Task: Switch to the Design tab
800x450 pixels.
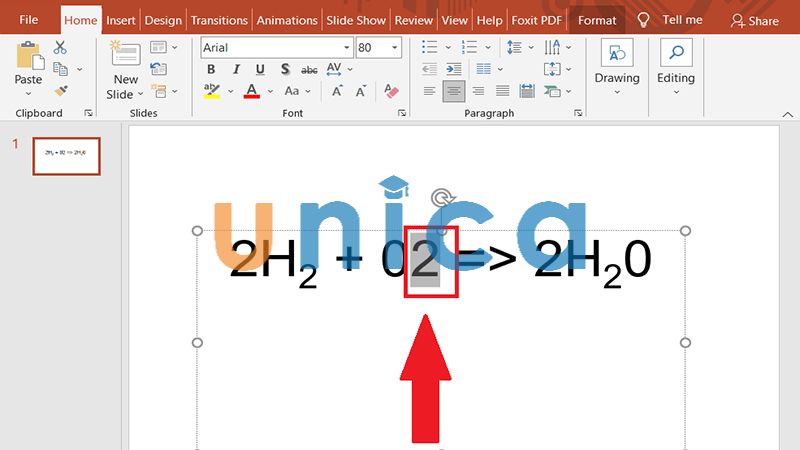Action: tap(163, 20)
